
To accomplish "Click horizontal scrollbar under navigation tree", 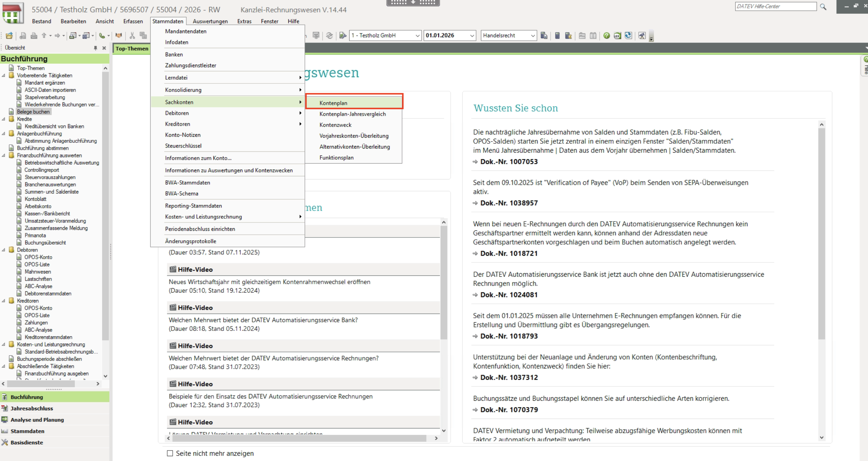I will 40,383.
